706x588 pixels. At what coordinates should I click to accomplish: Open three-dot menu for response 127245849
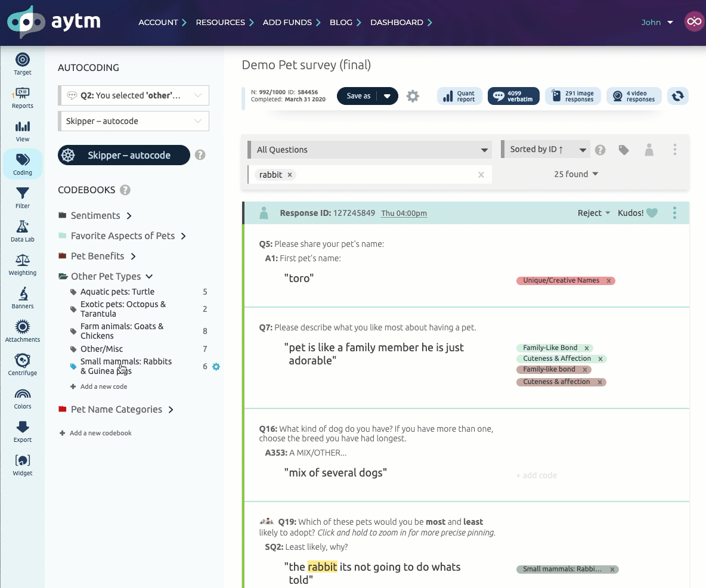(674, 213)
